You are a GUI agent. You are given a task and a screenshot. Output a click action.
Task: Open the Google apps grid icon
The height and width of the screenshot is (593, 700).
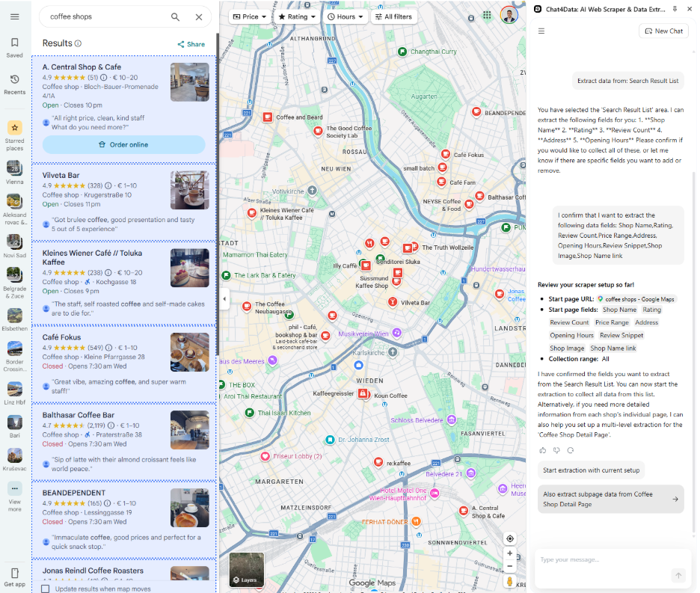click(x=487, y=15)
